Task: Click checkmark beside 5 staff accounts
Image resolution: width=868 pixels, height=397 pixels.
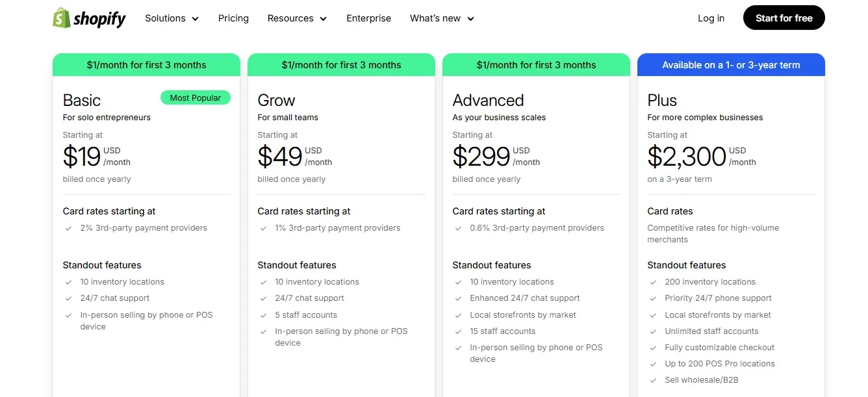Action: click(x=263, y=315)
